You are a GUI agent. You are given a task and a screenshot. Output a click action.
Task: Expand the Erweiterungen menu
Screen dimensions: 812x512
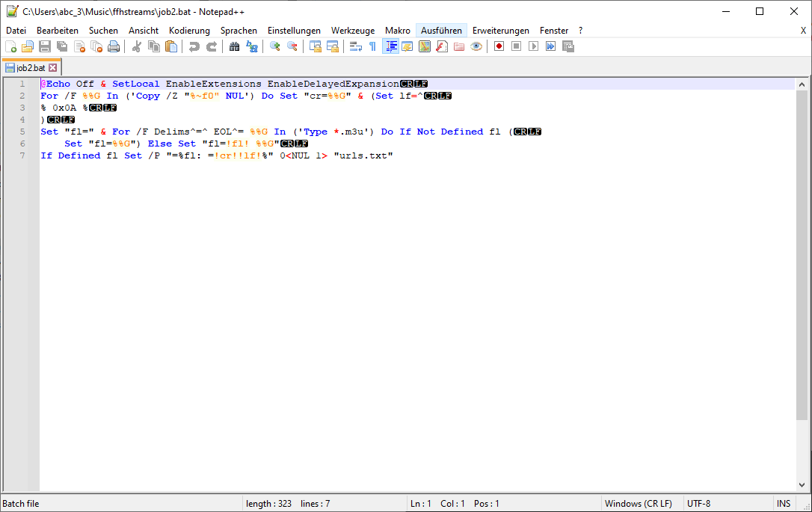pyautogui.click(x=500, y=31)
